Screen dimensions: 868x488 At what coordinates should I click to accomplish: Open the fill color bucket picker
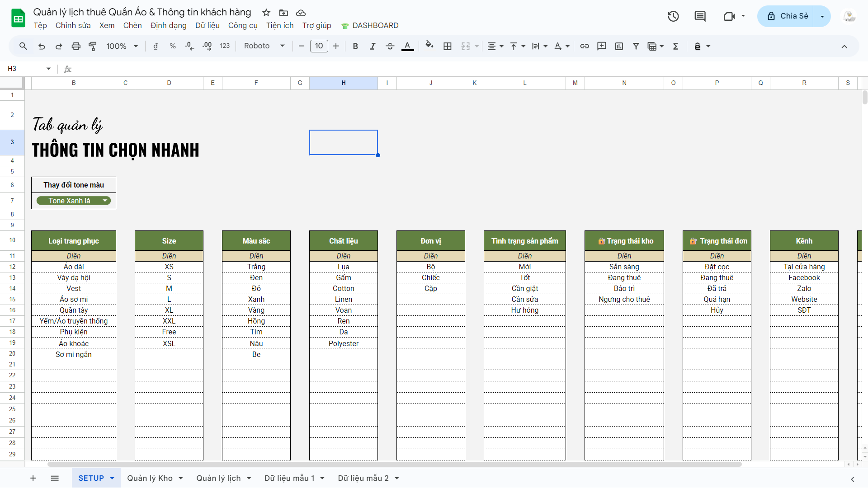coord(429,45)
